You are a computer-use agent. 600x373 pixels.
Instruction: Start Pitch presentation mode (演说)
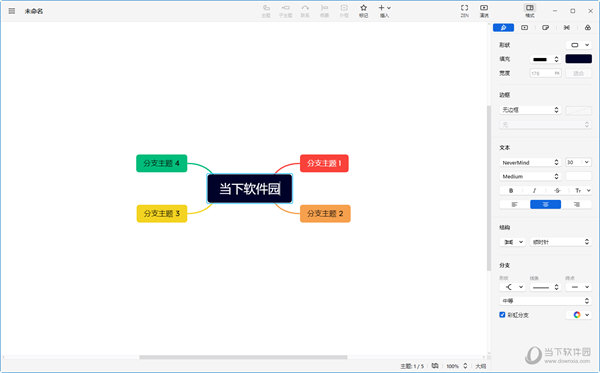484,11
